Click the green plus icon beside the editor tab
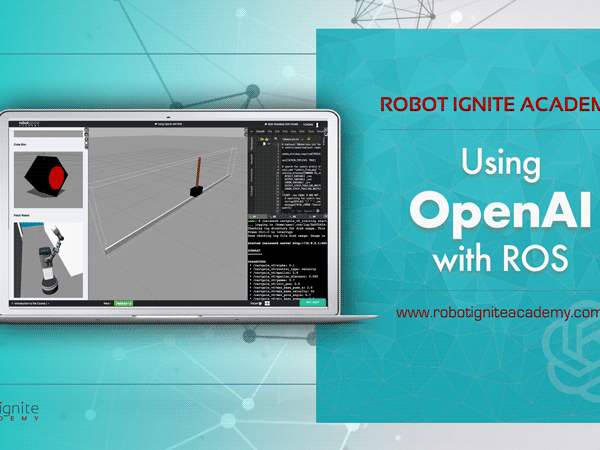 (x=308, y=139)
